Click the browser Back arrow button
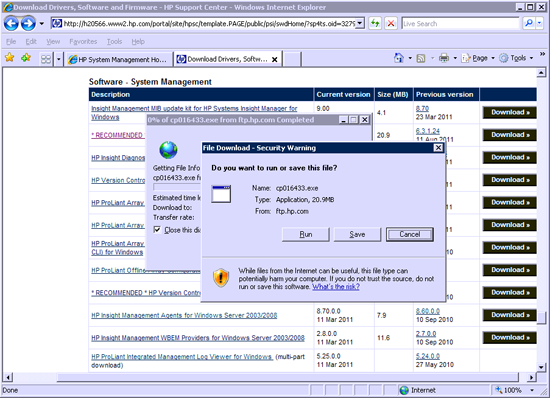This screenshot has width=550, height=398. (11, 24)
